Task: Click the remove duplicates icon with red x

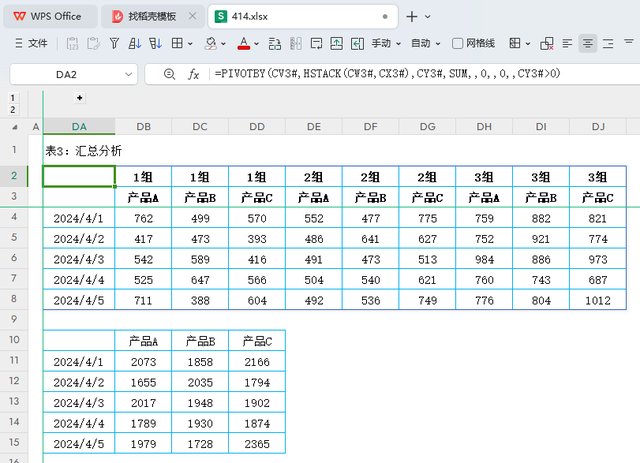Action: tap(547, 43)
